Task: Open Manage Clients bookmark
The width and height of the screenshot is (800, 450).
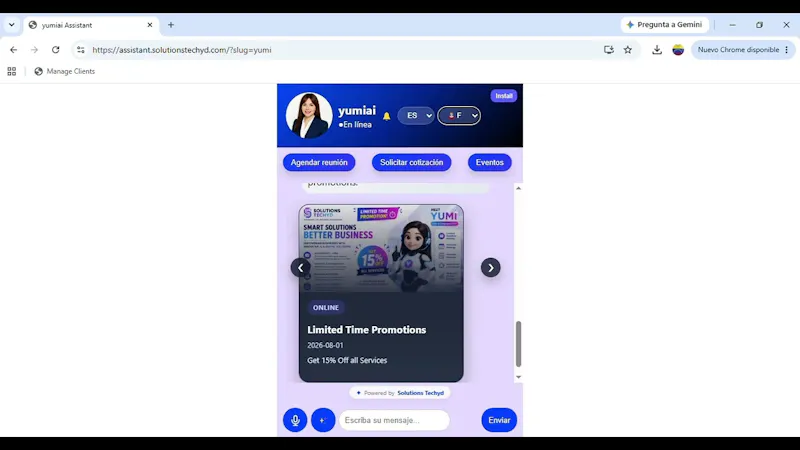Action: click(64, 71)
